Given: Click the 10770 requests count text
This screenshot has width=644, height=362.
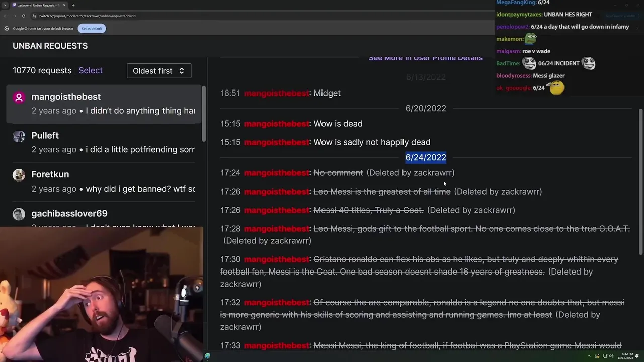Looking at the screenshot, I should tap(42, 70).
